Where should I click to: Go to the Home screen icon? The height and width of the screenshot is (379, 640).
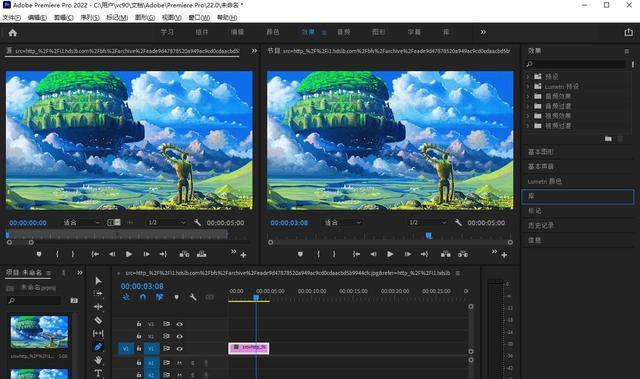[x=13, y=33]
